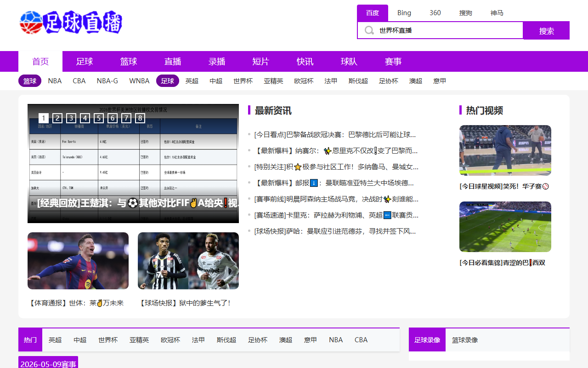Select carousel slide number 2
The height and width of the screenshot is (368, 588).
click(57, 118)
